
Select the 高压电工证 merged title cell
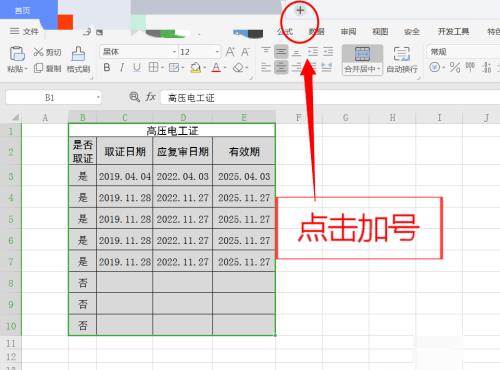172,130
